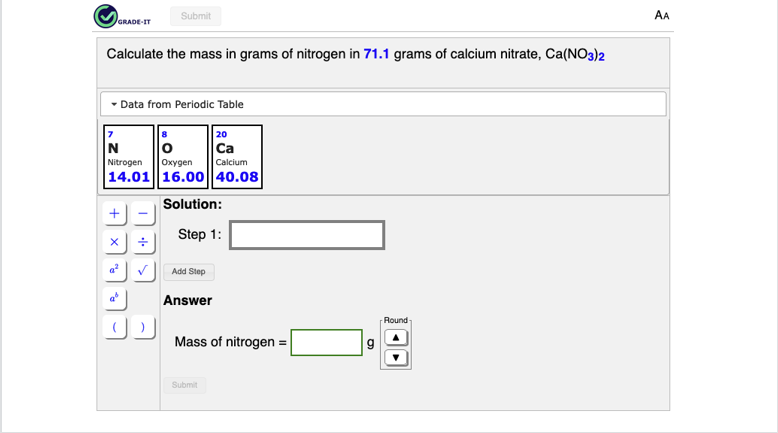Select the Nitrogen element tile
The image size is (778, 433).
tap(129, 156)
